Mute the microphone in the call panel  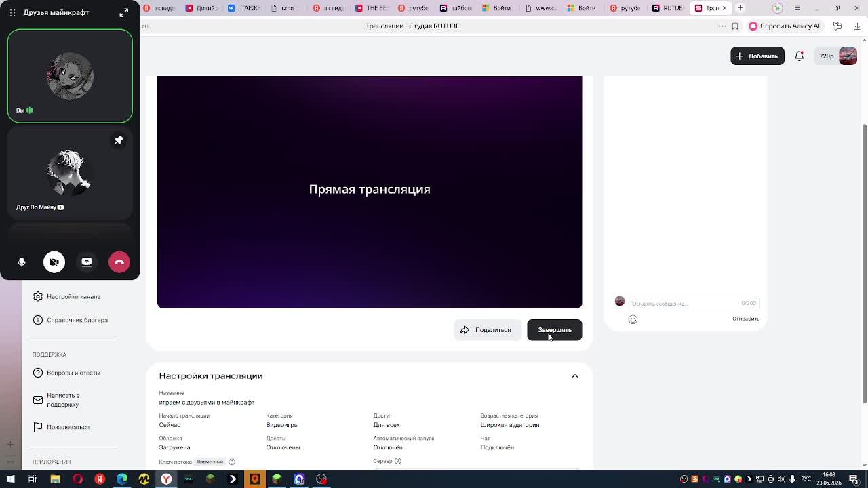pyautogui.click(x=22, y=262)
